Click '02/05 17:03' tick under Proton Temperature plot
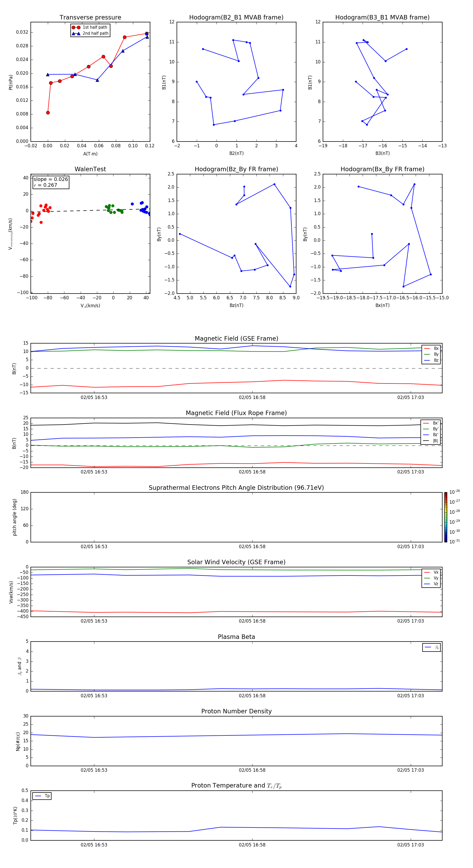Viewport: 473px width, 868px height. 410,845
